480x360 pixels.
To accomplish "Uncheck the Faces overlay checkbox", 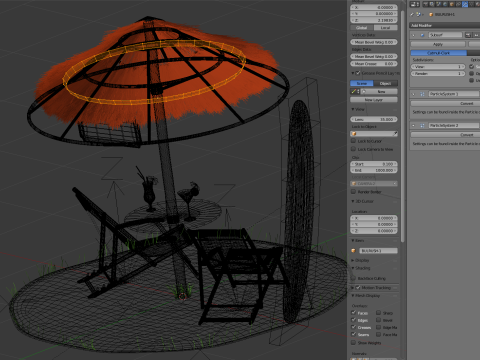I will click(x=353, y=313).
